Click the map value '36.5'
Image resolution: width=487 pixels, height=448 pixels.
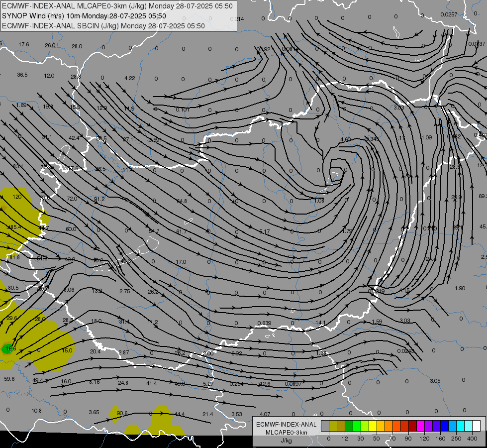pos(22,75)
